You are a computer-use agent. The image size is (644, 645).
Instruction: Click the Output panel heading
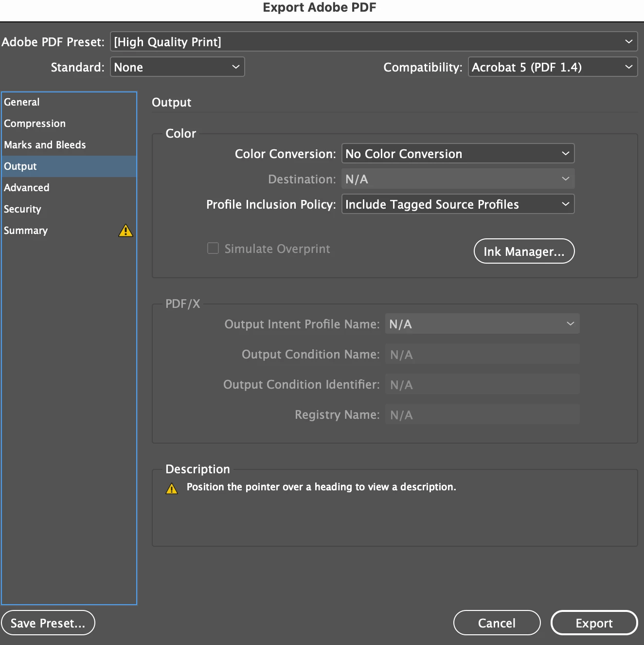pos(172,102)
